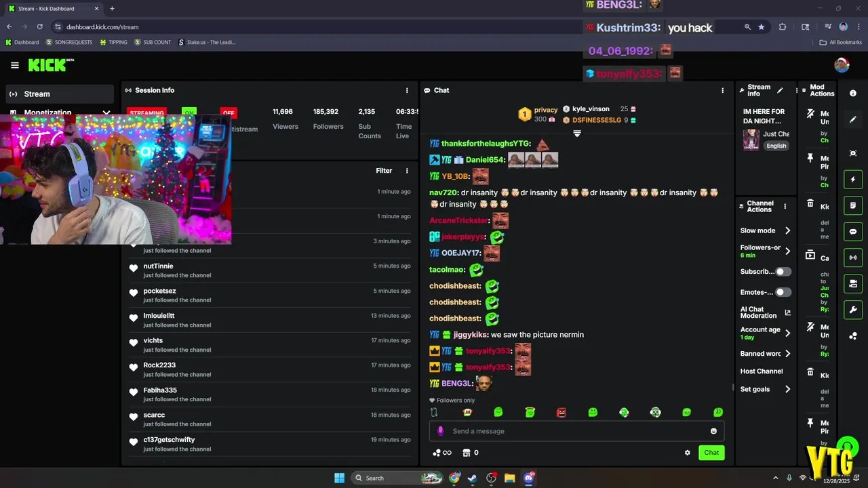Open the user profile avatar top right
868x488 pixels.
[842, 65]
